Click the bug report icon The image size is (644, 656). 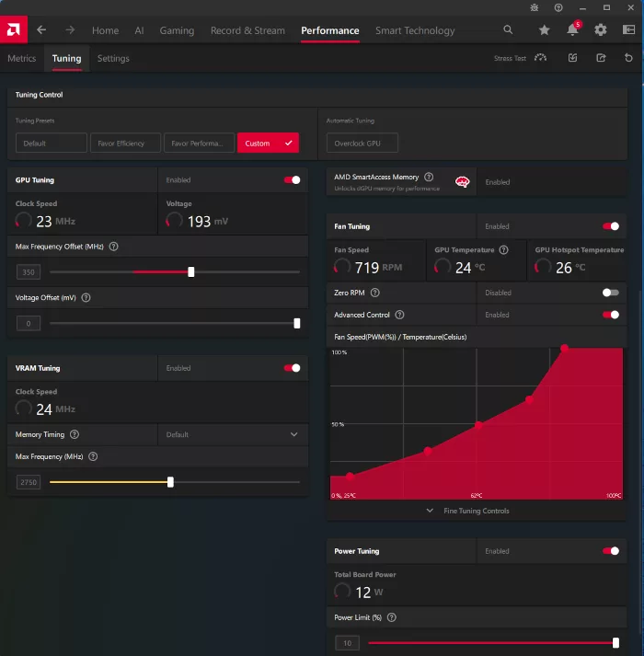[535, 7]
